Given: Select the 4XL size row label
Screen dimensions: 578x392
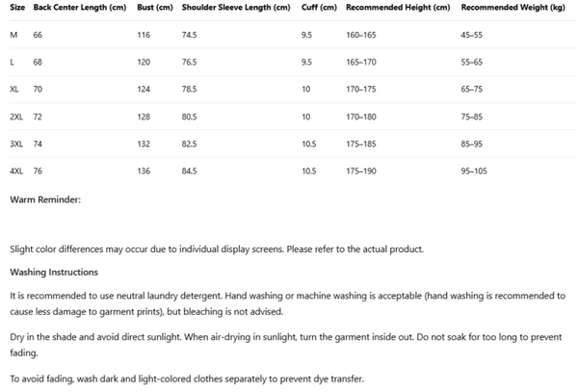Looking at the screenshot, I should click(16, 171).
